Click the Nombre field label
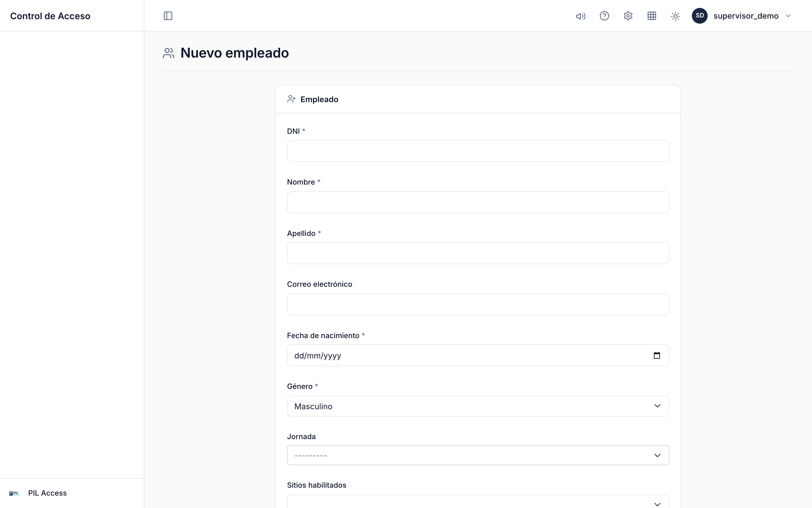The height and width of the screenshot is (508, 812). coord(301,182)
